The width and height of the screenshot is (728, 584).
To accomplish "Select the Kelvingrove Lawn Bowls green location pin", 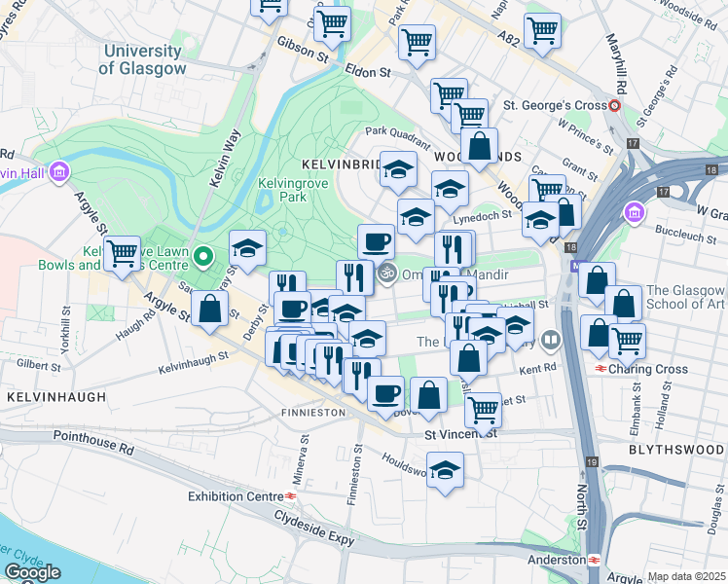I will (x=203, y=257).
